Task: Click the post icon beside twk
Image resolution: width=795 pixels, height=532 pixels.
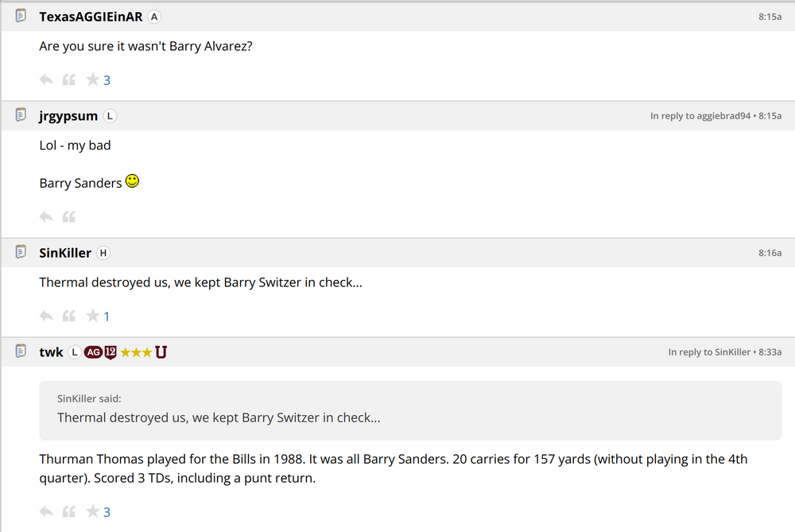Action: (21, 351)
